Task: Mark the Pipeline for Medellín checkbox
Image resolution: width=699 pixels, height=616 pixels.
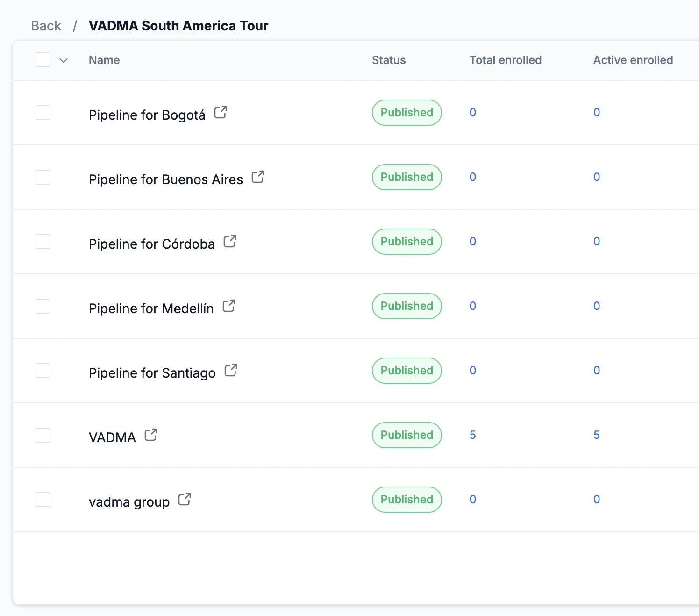Action: click(43, 306)
